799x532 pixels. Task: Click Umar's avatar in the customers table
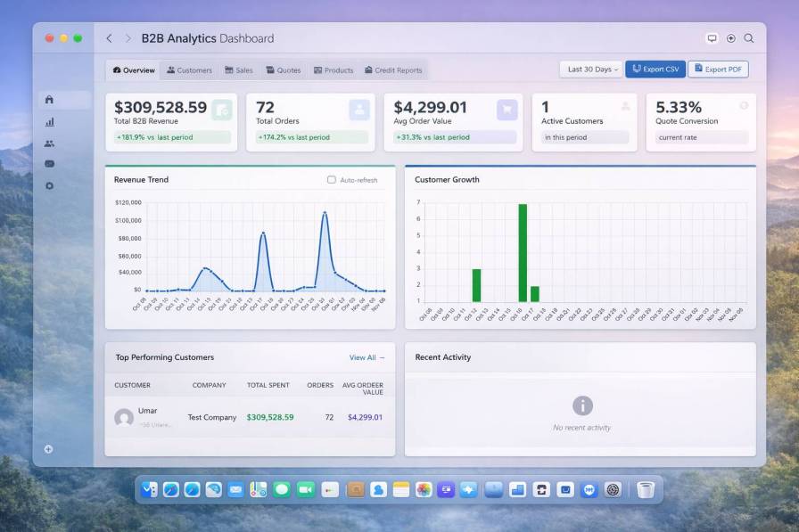click(x=123, y=416)
